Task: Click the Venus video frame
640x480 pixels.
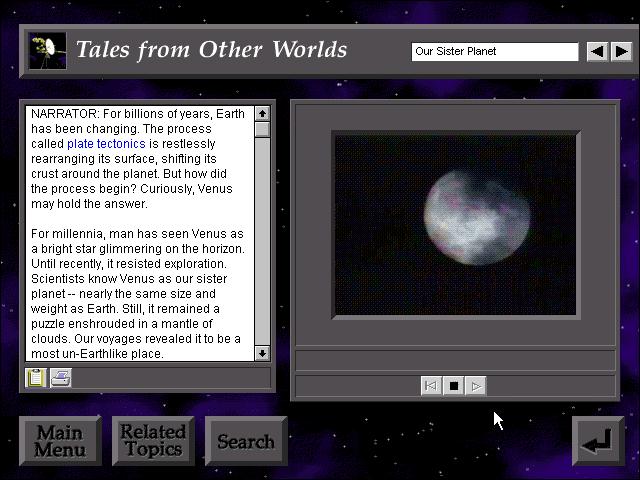Action: (x=456, y=225)
